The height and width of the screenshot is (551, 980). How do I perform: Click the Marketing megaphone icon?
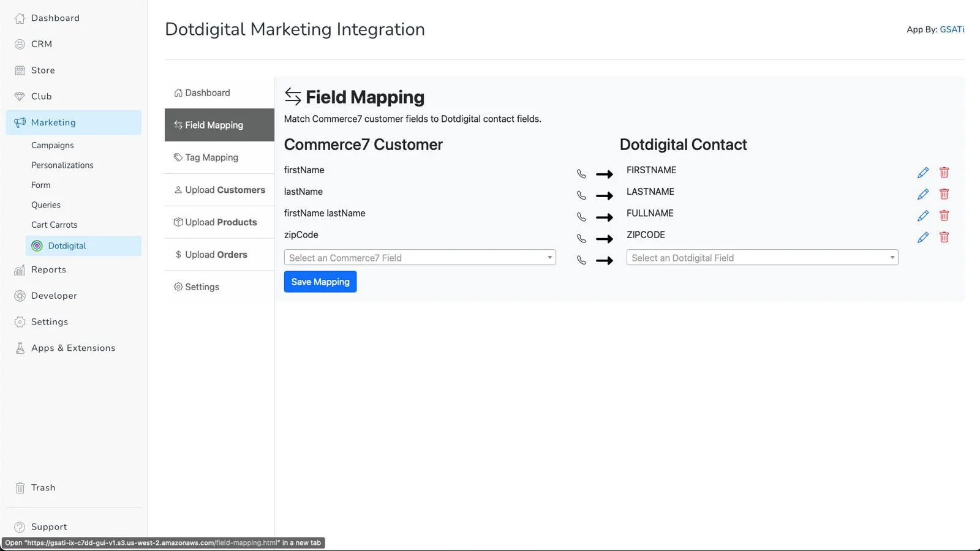point(20,122)
